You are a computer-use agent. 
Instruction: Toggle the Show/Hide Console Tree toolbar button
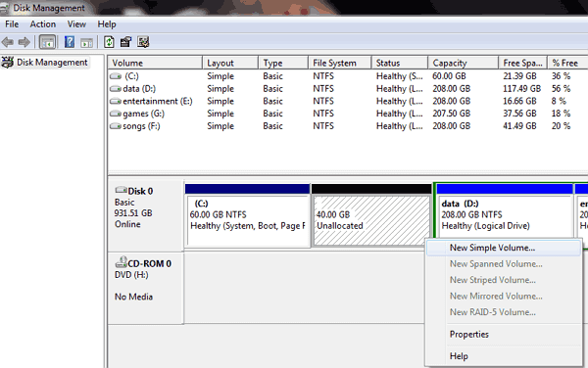[x=47, y=42]
